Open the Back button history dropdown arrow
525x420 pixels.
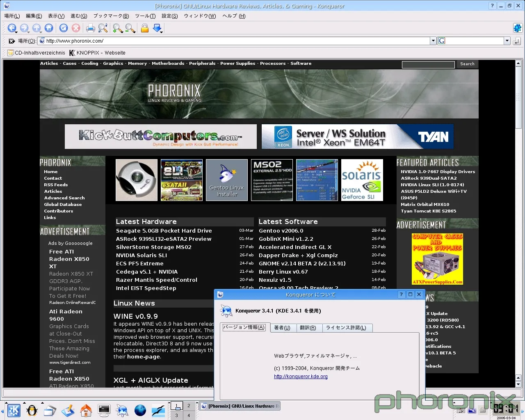(16, 32)
